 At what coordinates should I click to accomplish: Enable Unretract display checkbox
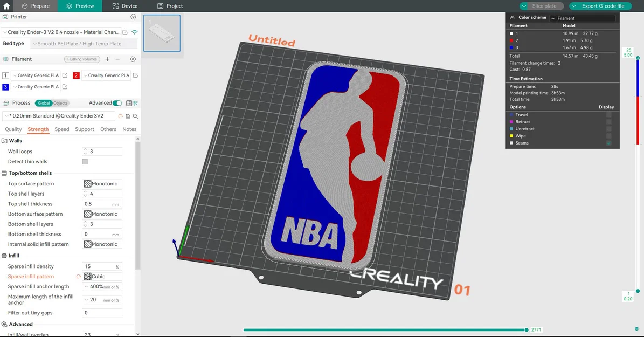coord(608,129)
